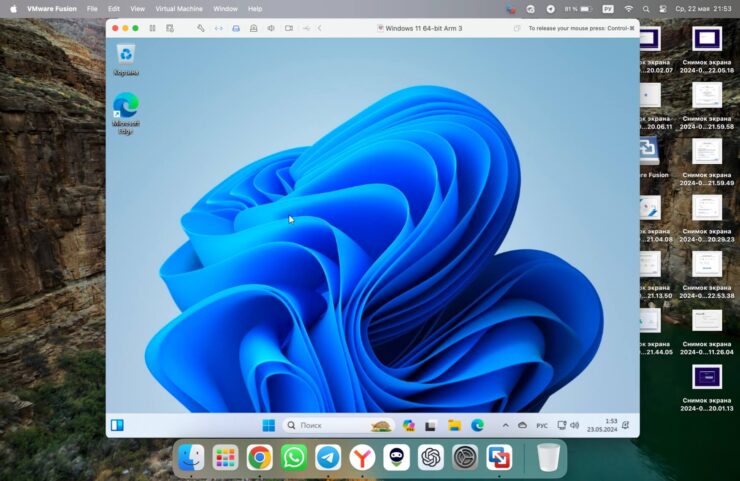
Task: Select screenshot file ending 21.59.58 on desktop
Action: point(706,106)
